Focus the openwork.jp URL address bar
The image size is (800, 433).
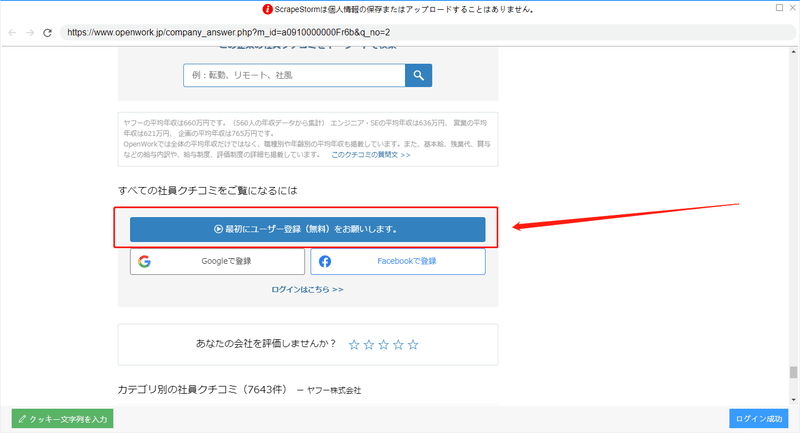pyautogui.click(x=428, y=33)
